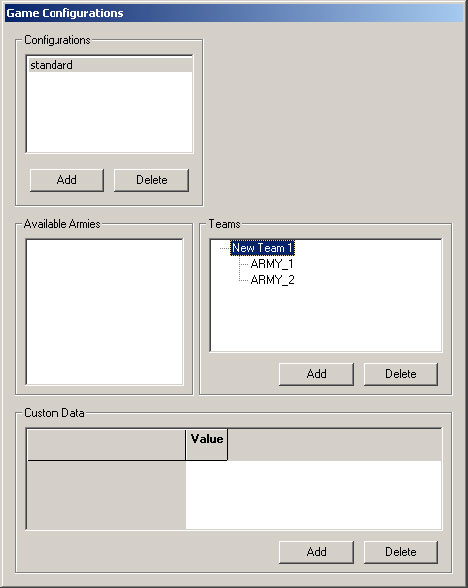
Task: Select the standard configuration entry
Action: [110, 65]
